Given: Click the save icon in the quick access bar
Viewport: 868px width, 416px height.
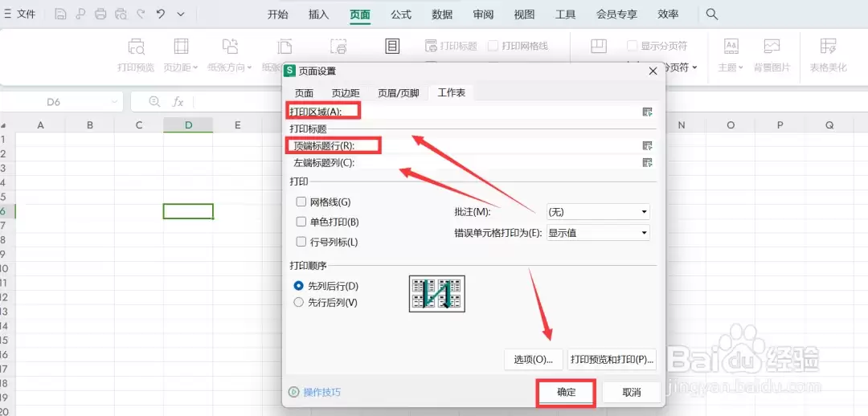Looking at the screenshot, I should coord(61,14).
